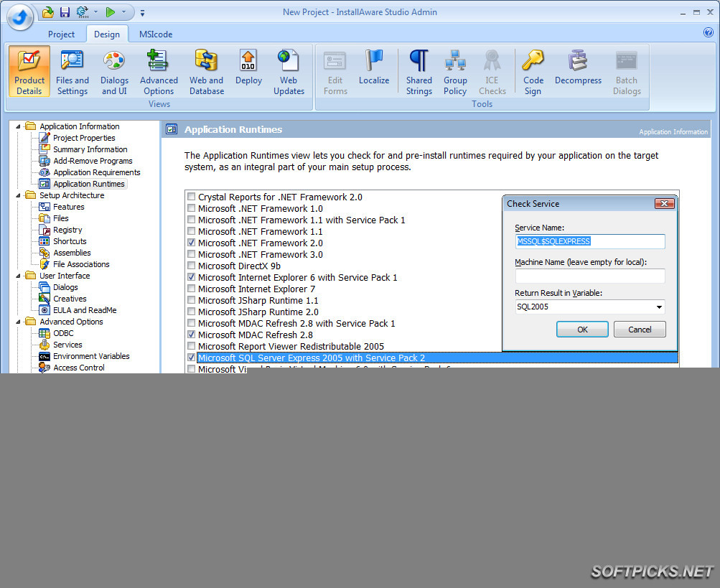Image resolution: width=720 pixels, height=588 pixels.
Task: Cancel the Check Service dialog
Action: click(640, 330)
